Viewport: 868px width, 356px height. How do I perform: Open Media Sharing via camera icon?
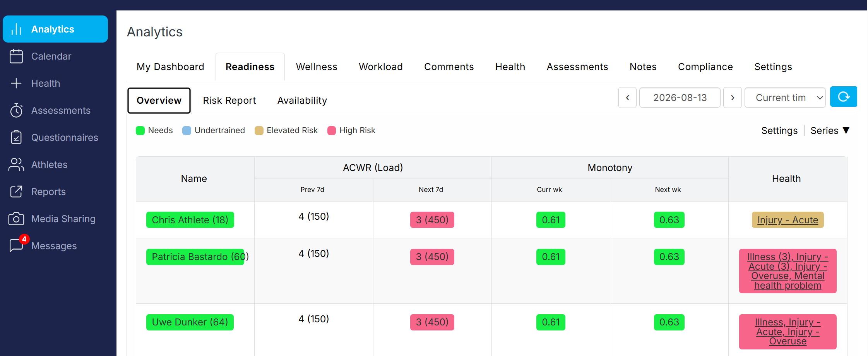pyautogui.click(x=16, y=219)
